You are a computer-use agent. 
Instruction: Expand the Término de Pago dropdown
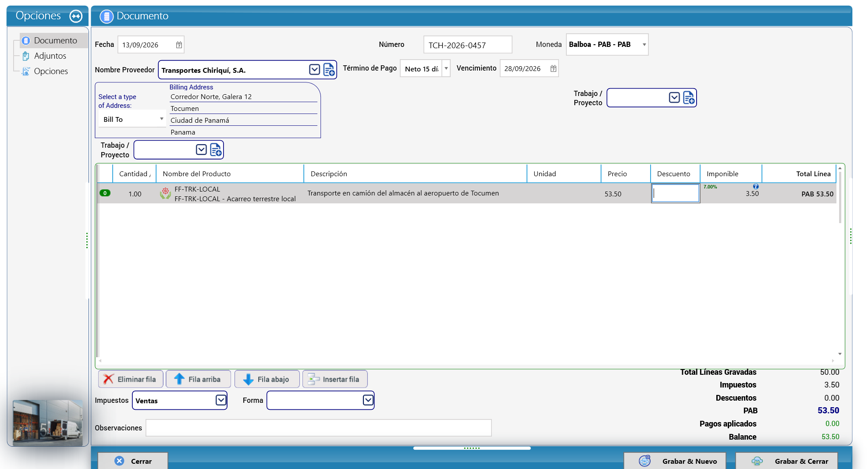click(x=446, y=68)
